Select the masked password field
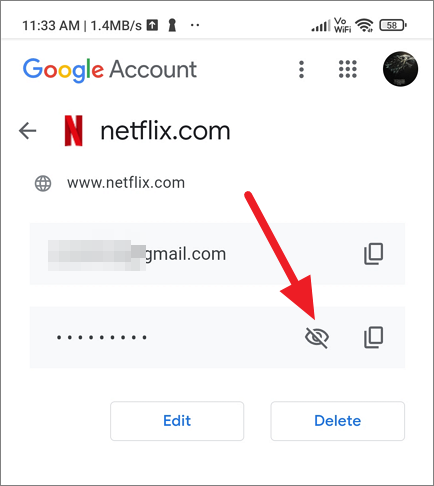 point(217,337)
